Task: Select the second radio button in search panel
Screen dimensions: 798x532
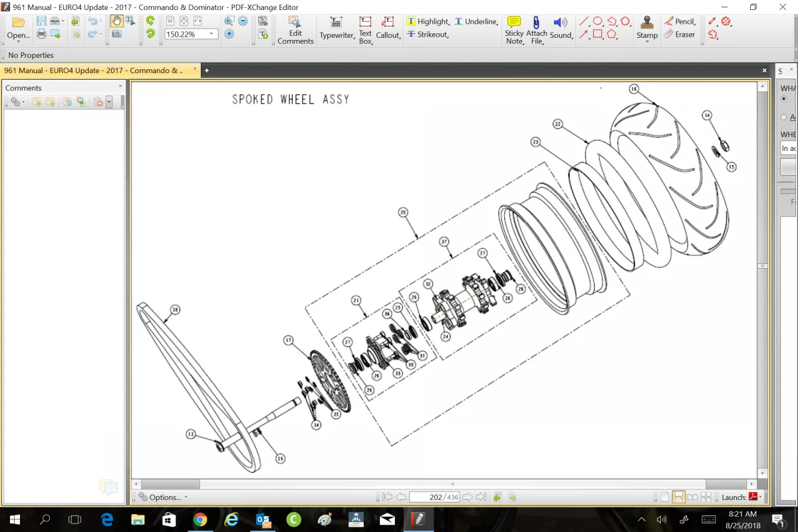Action: (784, 117)
